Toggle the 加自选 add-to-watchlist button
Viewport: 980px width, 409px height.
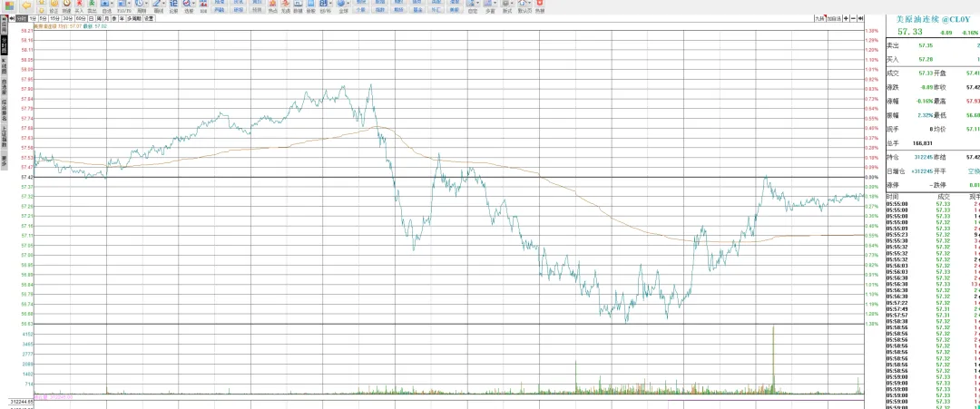coord(833,18)
